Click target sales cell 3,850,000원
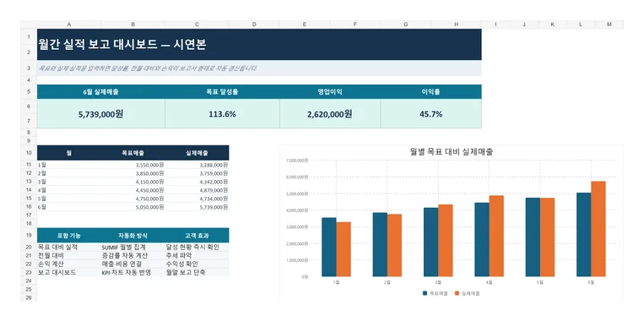 tap(133, 173)
